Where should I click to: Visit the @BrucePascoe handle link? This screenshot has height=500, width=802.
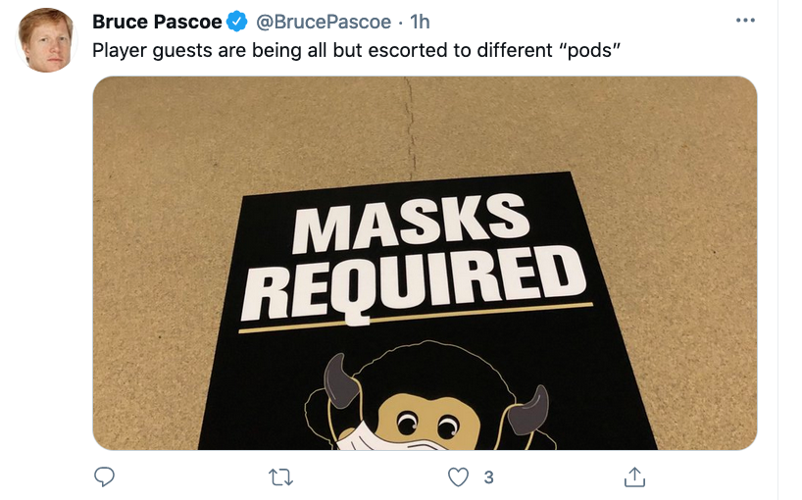coord(323,21)
